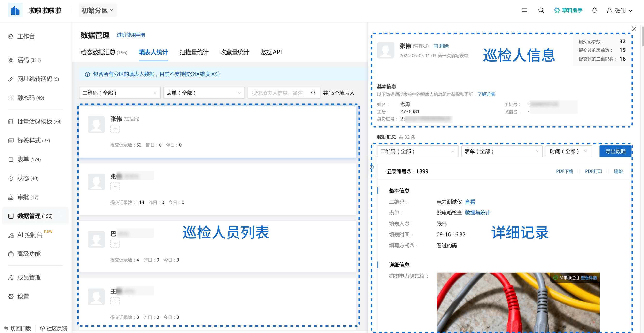Open the 数据API tab
Screen dimensions: 644x333
(x=271, y=52)
